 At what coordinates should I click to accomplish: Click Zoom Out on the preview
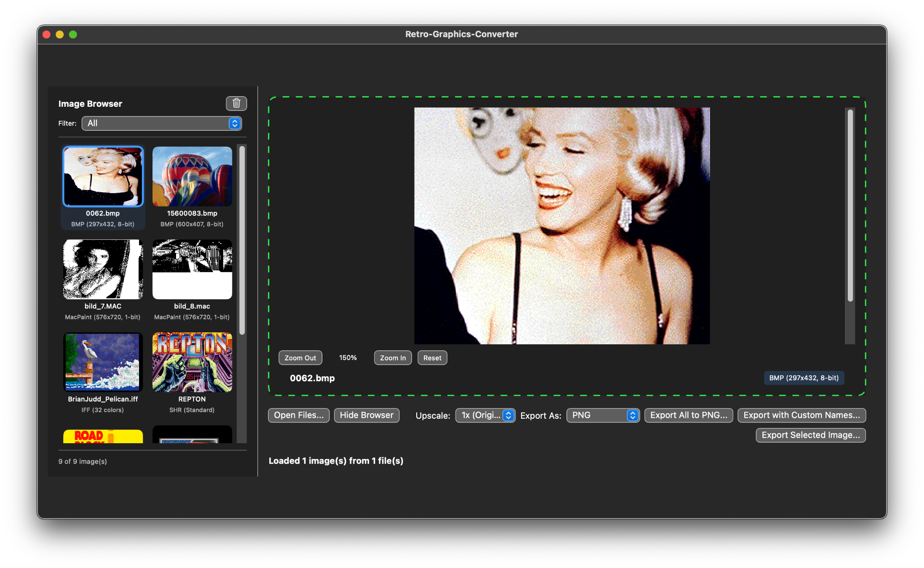300,357
